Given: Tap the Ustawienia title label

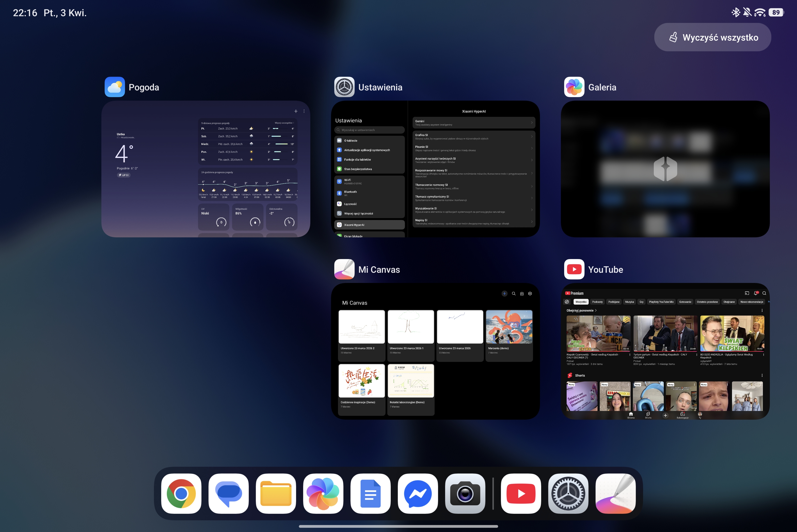Looking at the screenshot, I should click(x=380, y=87).
